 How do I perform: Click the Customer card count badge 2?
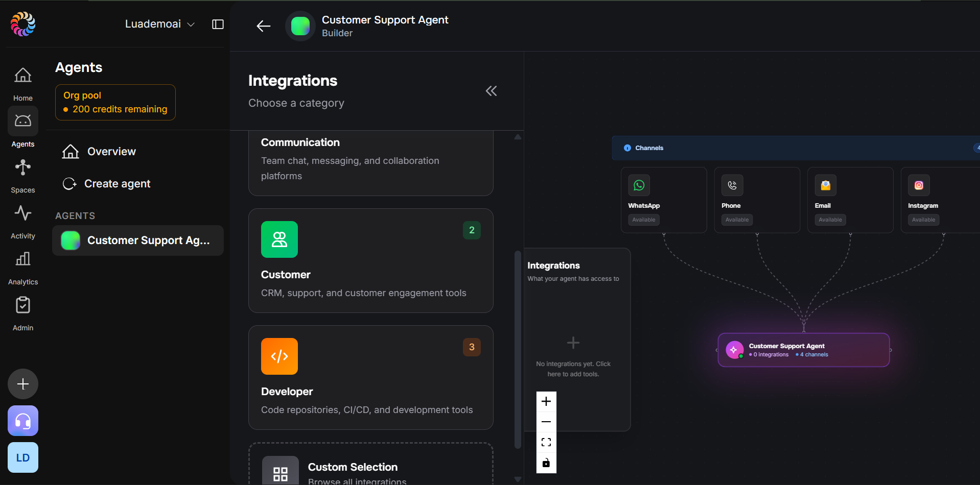click(472, 230)
